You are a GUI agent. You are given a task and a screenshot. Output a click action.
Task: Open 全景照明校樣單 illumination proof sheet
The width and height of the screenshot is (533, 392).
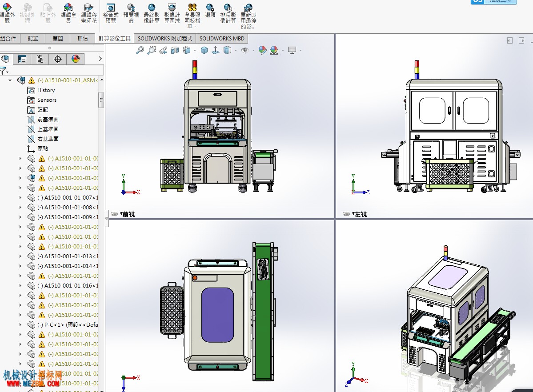click(192, 16)
